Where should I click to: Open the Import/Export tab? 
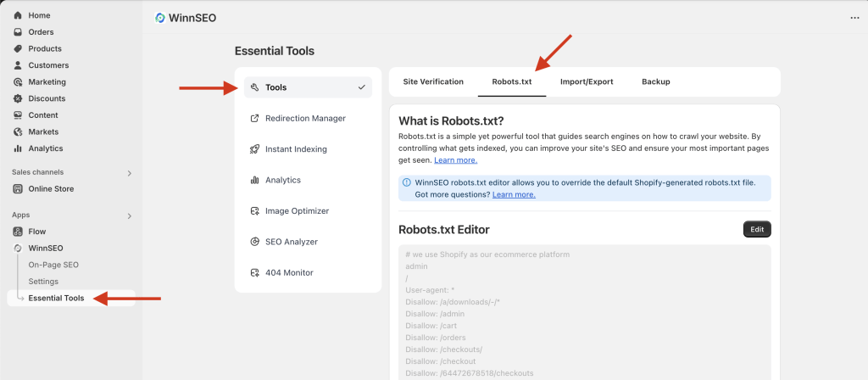click(587, 81)
